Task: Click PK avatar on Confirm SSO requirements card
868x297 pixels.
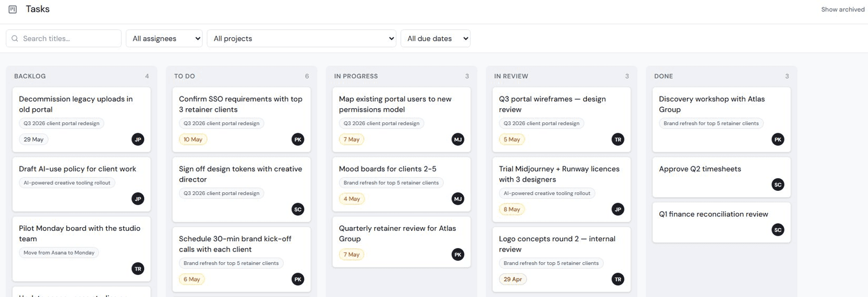Action: [x=298, y=139]
